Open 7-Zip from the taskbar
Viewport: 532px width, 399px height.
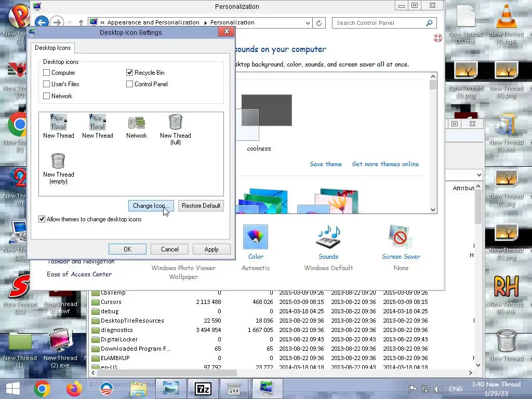(x=203, y=389)
